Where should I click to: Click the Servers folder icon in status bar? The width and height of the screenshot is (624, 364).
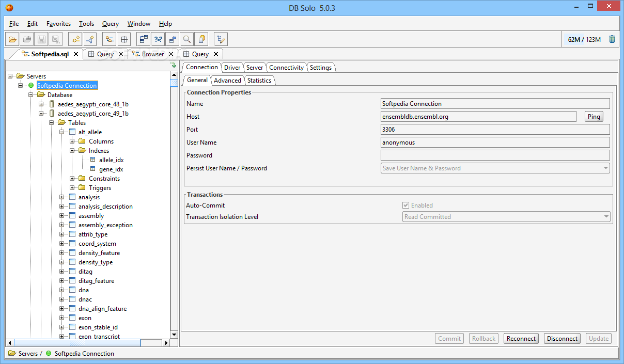12,354
